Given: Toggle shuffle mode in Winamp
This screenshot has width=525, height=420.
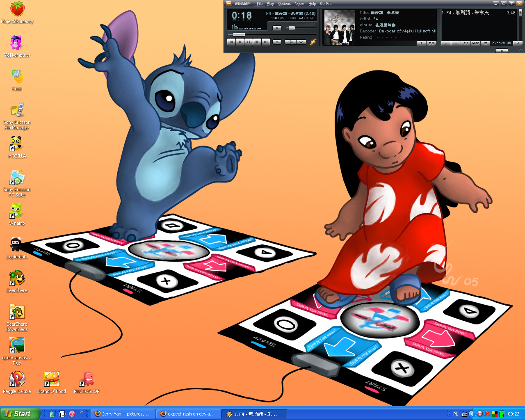Looking at the screenshot, I should point(290,42).
